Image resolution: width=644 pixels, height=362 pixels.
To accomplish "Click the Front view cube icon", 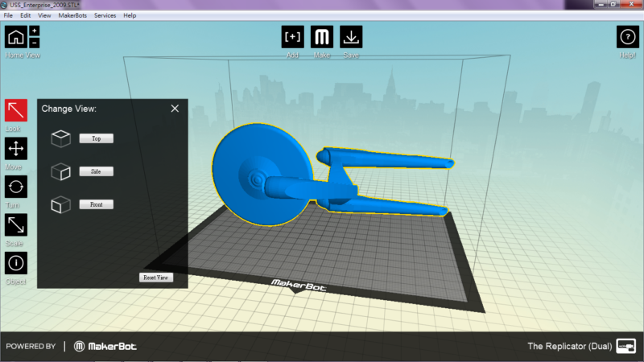I will click(x=61, y=204).
